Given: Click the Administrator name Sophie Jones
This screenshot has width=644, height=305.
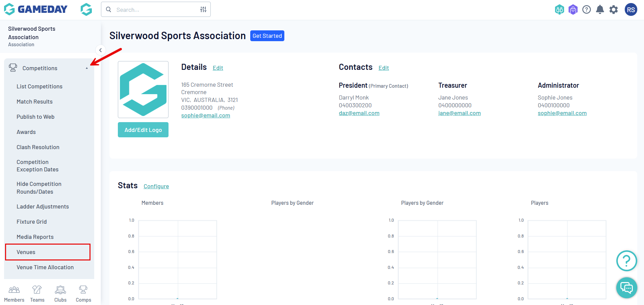Looking at the screenshot, I should [x=555, y=98].
